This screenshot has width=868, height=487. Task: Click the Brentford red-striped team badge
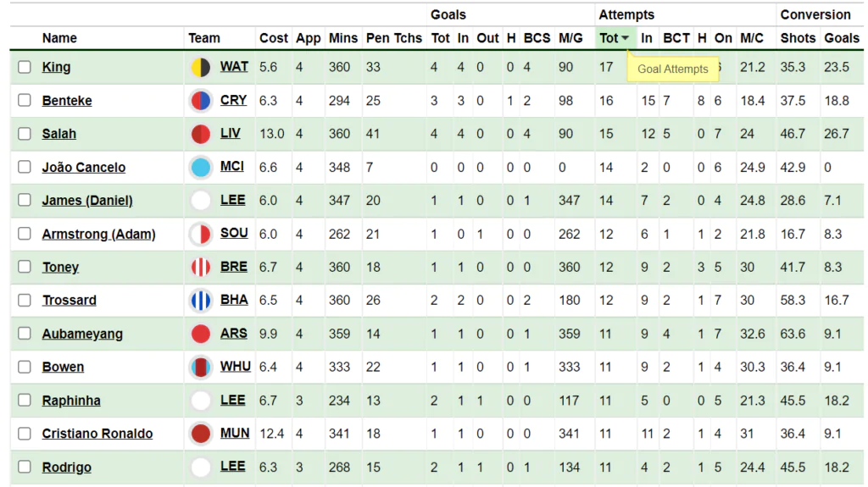tap(200, 267)
